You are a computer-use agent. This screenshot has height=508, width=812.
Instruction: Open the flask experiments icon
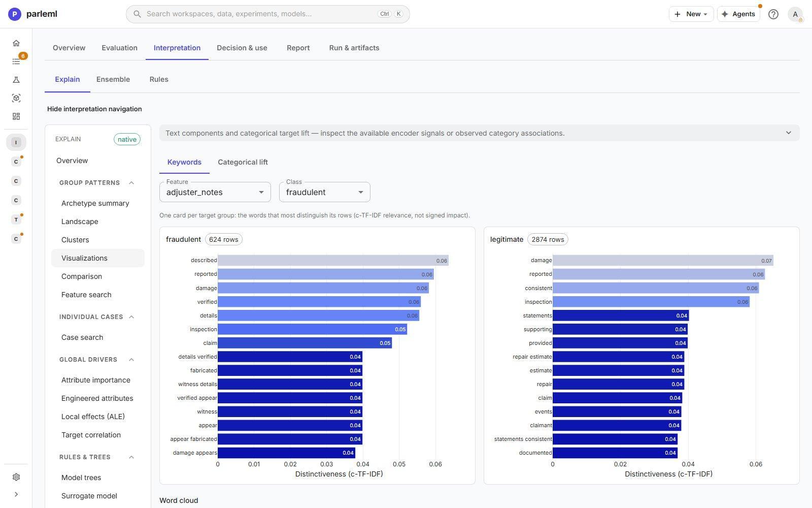16,80
